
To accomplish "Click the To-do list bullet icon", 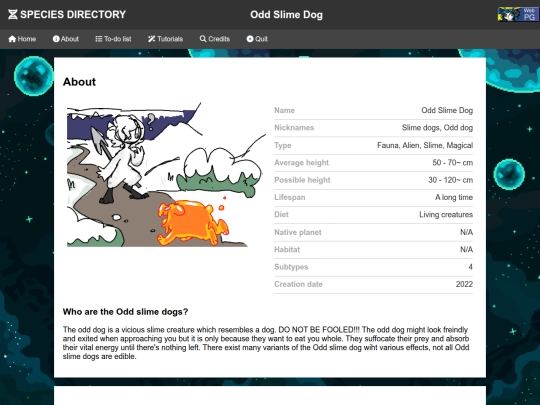I will coord(99,39).
